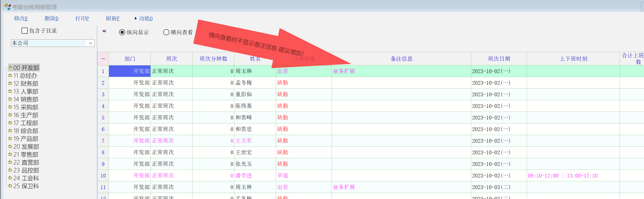Click the 删除D button

[x=51, y=19]
